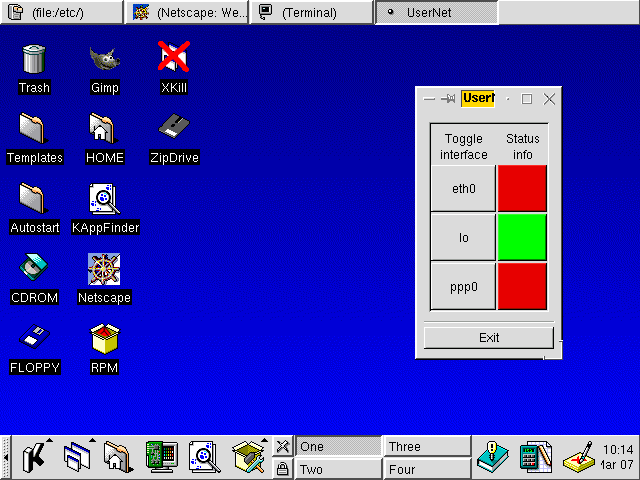Expand the window list panel menu

[76, 457]
